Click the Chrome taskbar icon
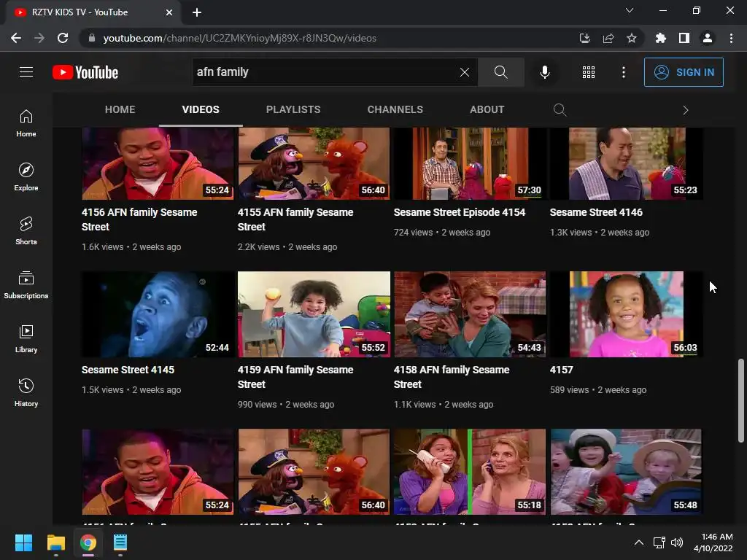The height and width of the screenshot is (560, 747). [88, 542]
